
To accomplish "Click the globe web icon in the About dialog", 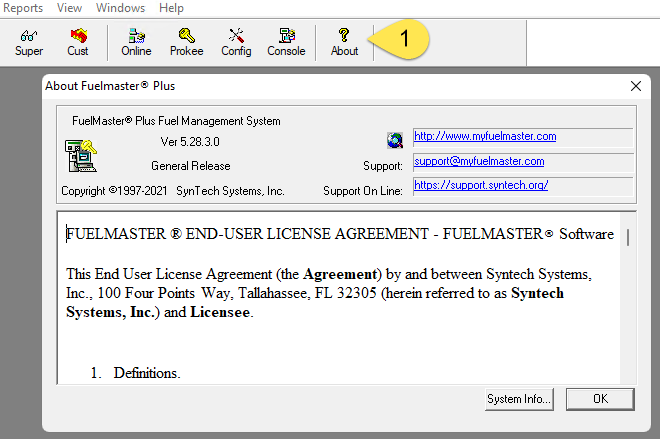I will point(395,140).
